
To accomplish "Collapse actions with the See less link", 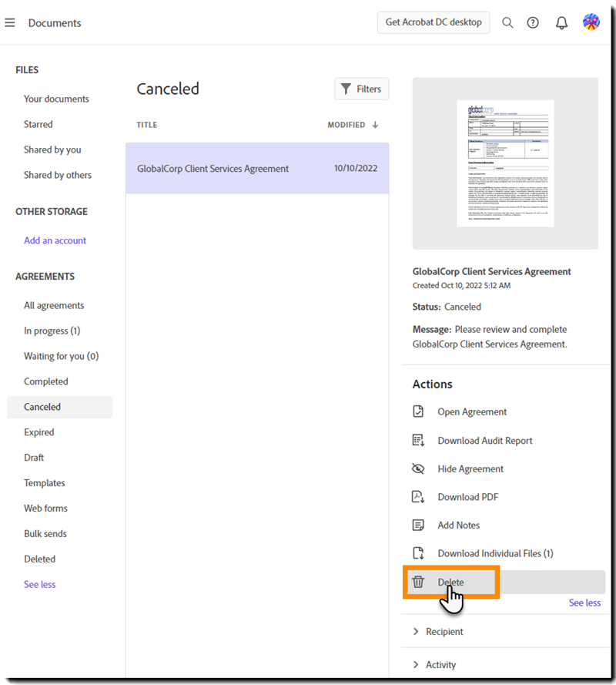I will (x=584, y=603).
